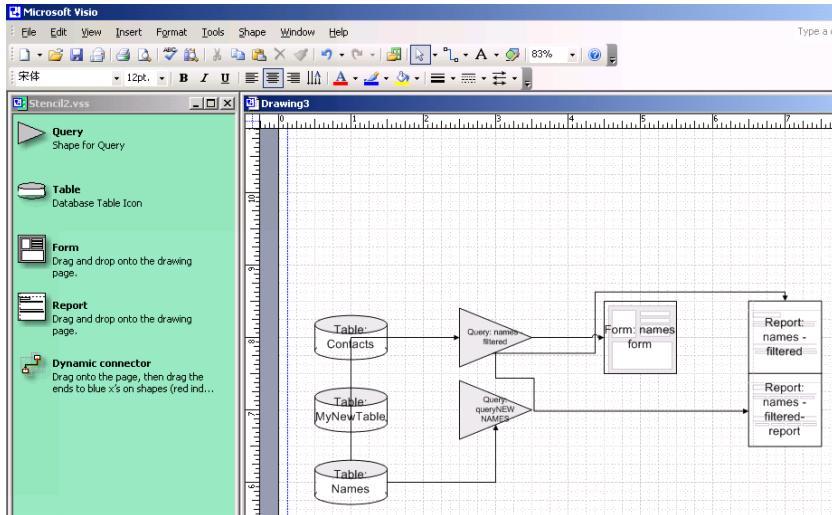Expand the Connector tool dropdown arrow
Screen dimensions: 832x515
465,55
